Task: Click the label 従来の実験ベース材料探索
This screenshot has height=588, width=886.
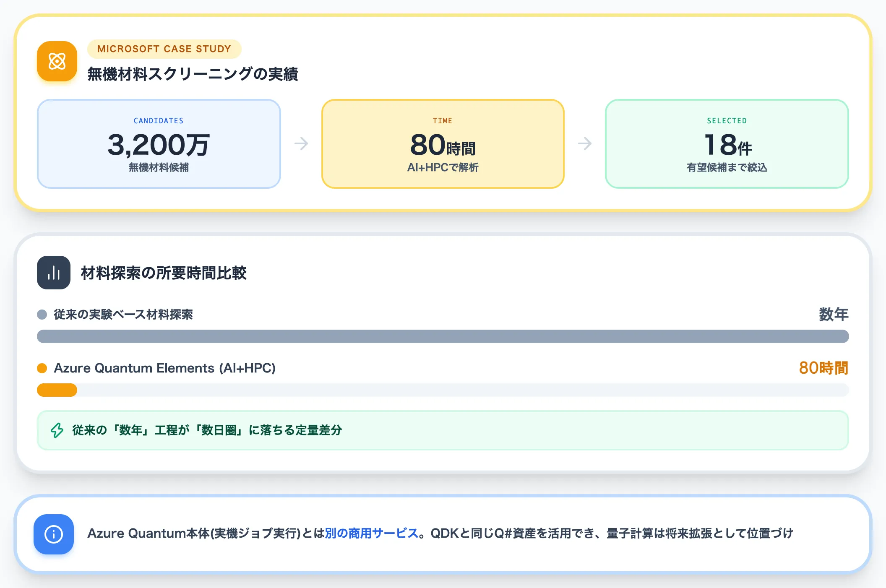Action: pos(123,315)
